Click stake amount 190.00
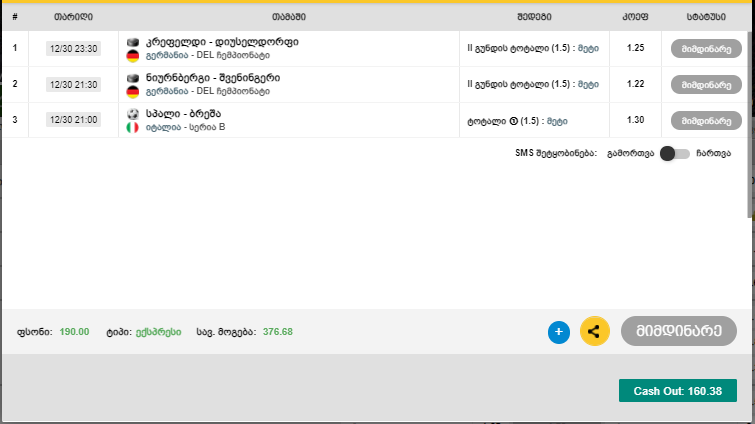Image resolution: width=755 pixels, height=424 pixels. pyautogui.click(x=74, y=332)
